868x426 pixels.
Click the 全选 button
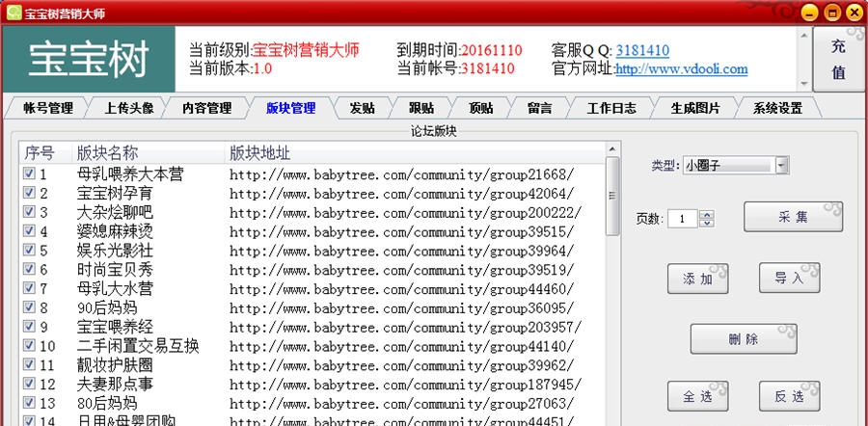coord(697,396)
